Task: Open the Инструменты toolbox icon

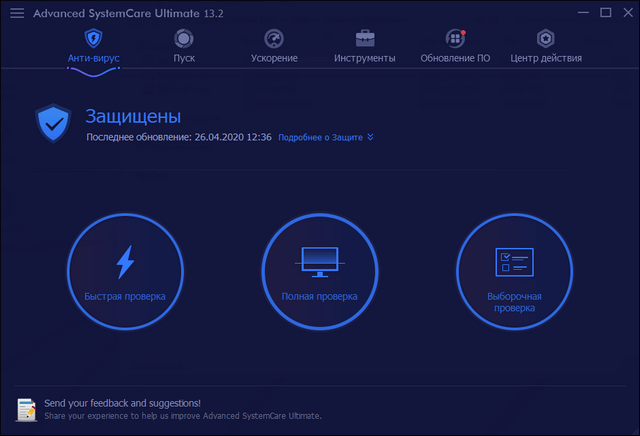Action: point(364,39)
